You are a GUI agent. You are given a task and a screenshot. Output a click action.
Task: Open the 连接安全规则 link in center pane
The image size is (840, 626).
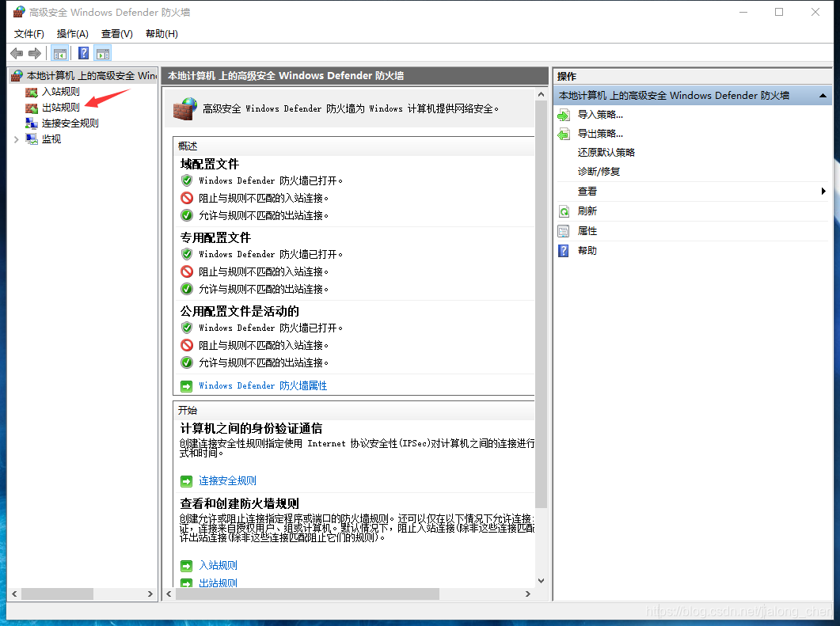(x=228, y=481)
